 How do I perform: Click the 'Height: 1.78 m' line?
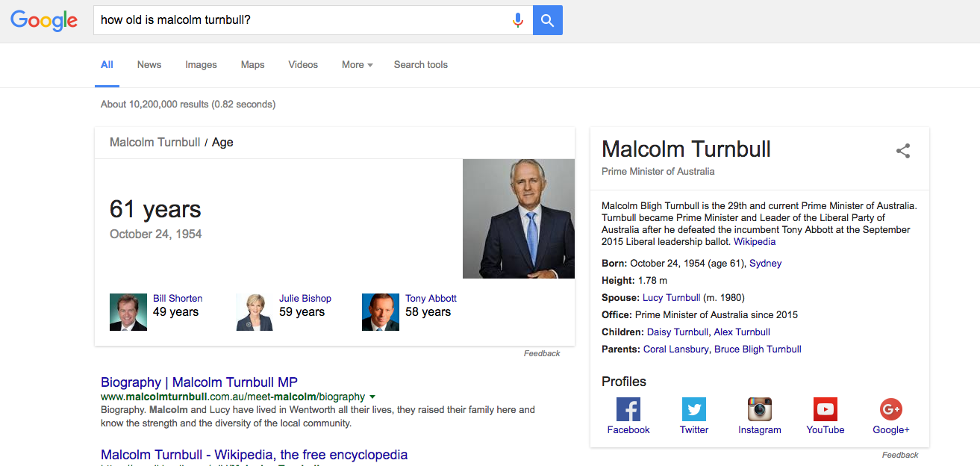[x=636, y=281]
